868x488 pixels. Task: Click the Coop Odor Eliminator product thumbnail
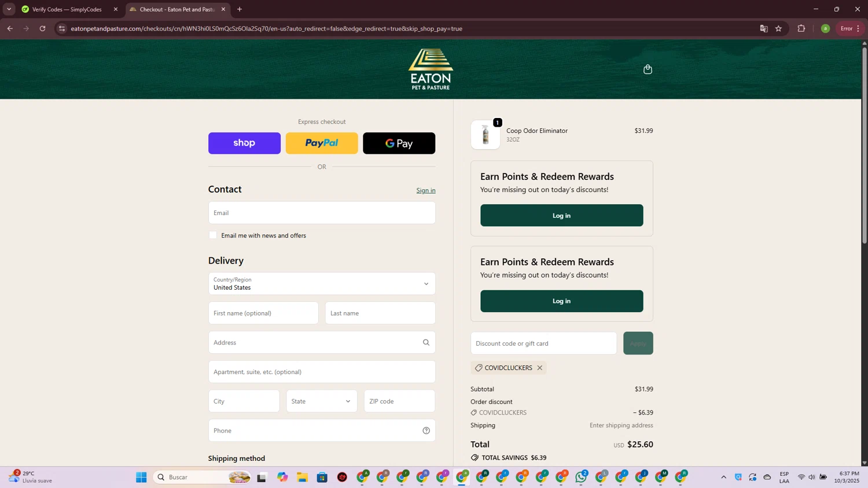pyautogui.click(x=486, y=135)
